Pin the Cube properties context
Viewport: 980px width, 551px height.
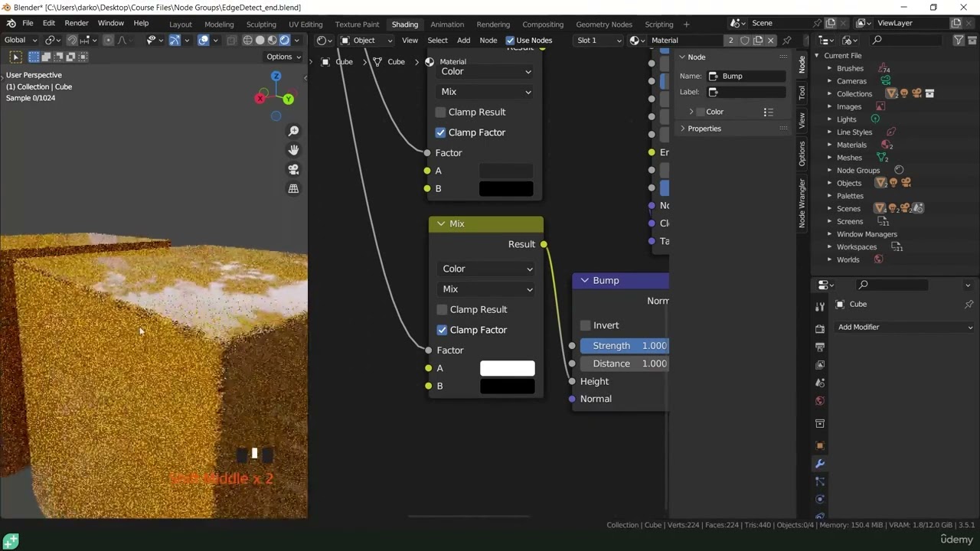[x=969, y=305]
